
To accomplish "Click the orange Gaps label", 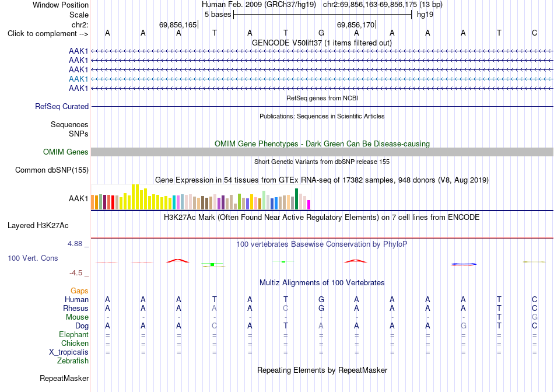I will 79,290.
